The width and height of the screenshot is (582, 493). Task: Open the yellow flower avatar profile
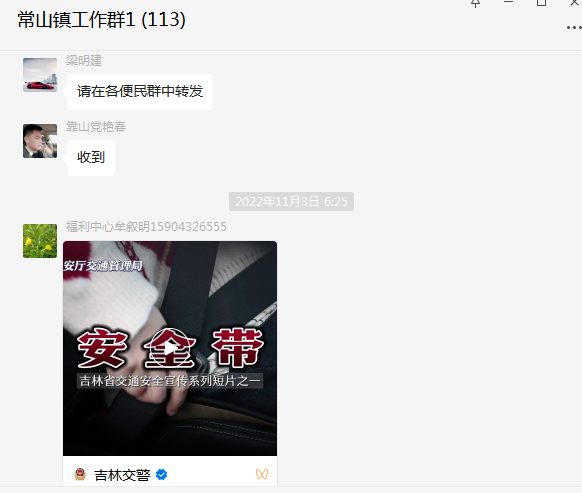click(40, 241)
